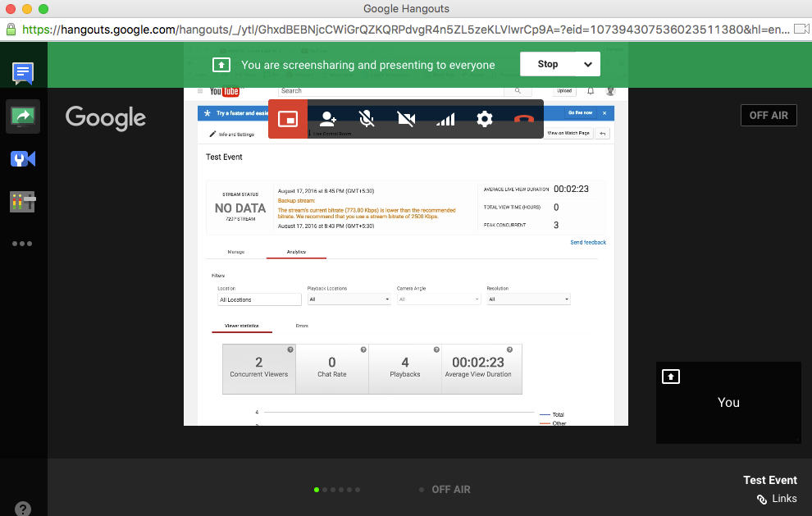Click the Upload button on YouTube

564,91
